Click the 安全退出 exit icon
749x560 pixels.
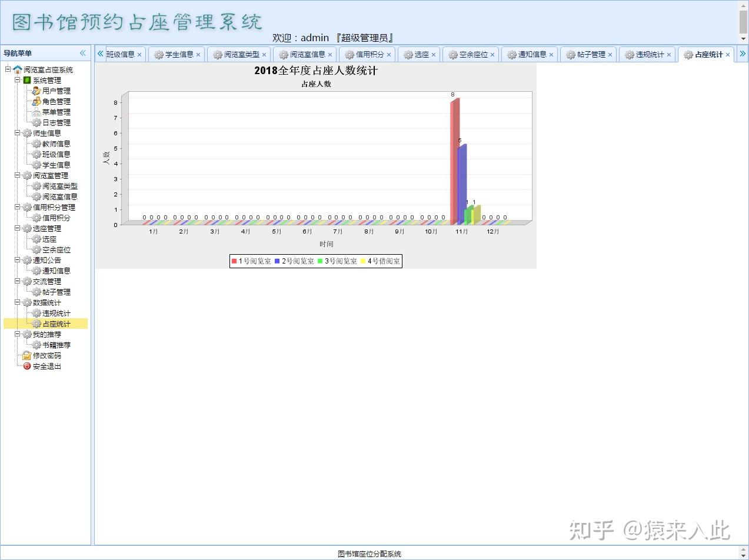tap(26, 366)
